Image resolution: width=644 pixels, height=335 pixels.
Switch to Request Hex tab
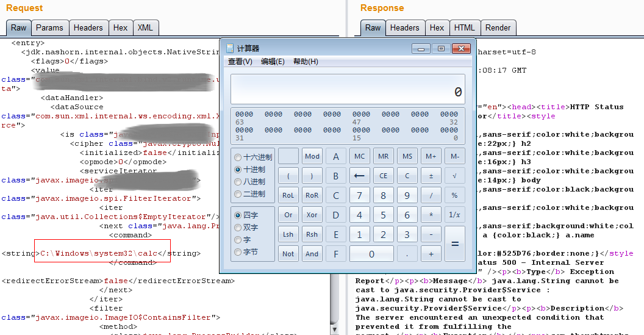(x=120, y=27)
